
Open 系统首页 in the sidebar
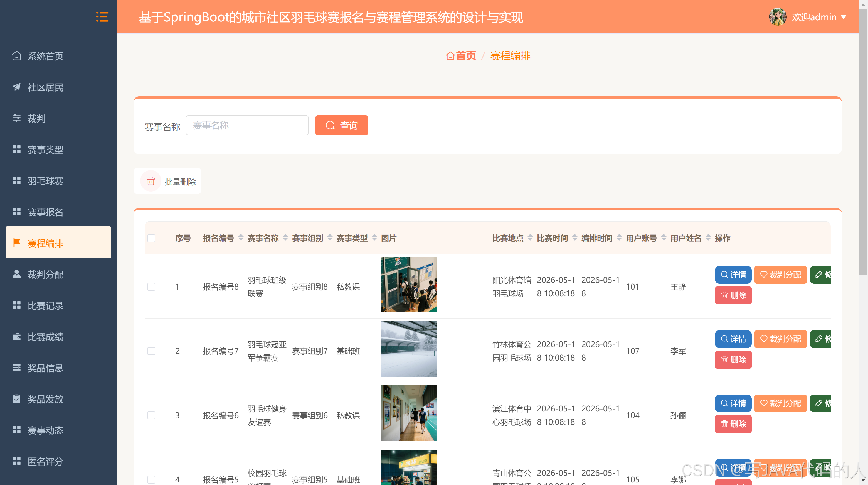coord(58,56)
